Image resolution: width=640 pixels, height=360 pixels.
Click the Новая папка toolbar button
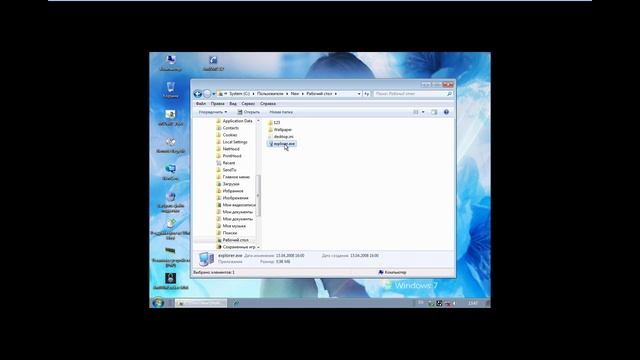tap(281, 112)
